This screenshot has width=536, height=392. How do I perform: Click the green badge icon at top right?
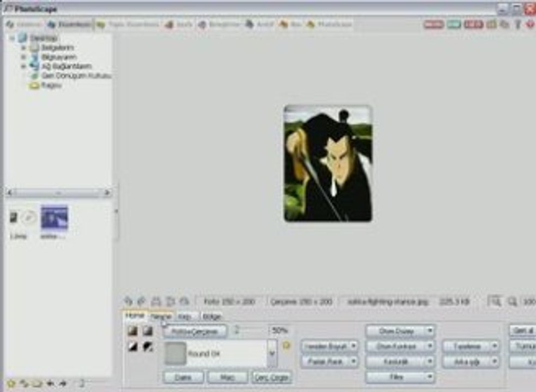tap(454, 24)
